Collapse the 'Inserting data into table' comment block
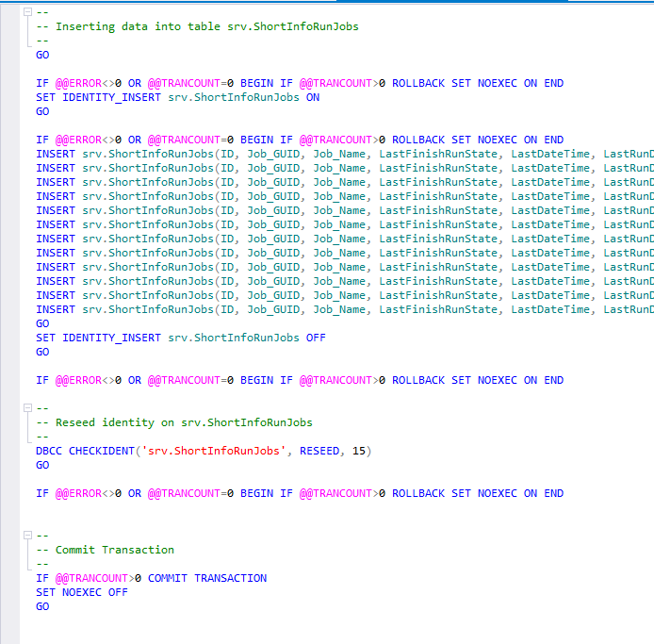The image size is (654, 644). [x=27, y=12]
